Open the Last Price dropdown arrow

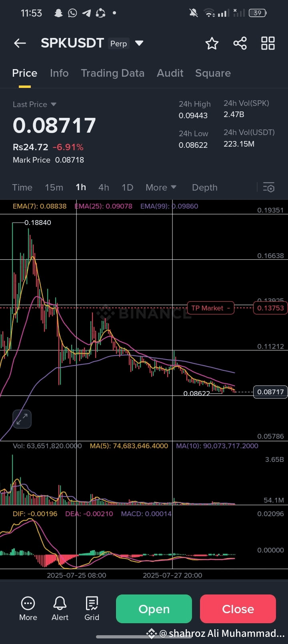[54, 104]
